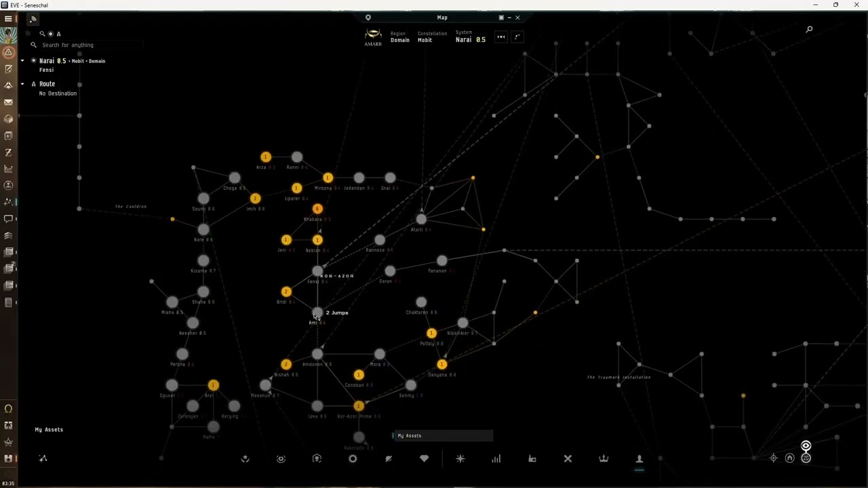The height and width of the screenshot is (488, 868).
Task: Click the feed icon beside the Neocom menu
Action: [33, 19]
